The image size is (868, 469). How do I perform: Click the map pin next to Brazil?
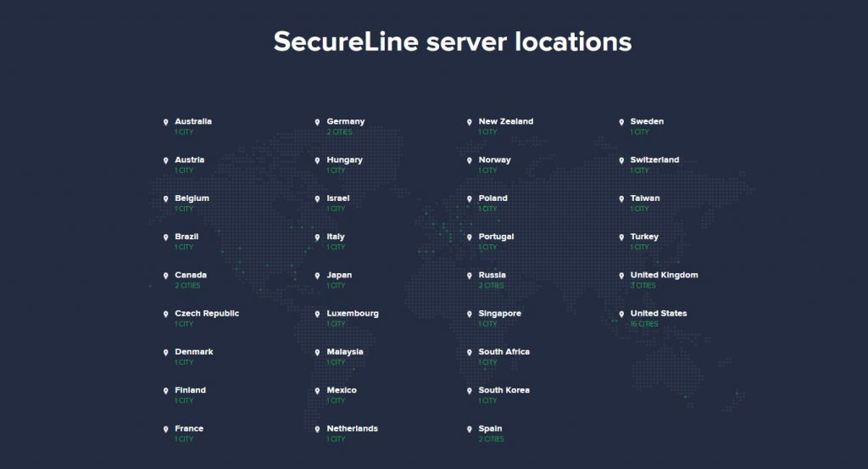(x=166, y=237)
